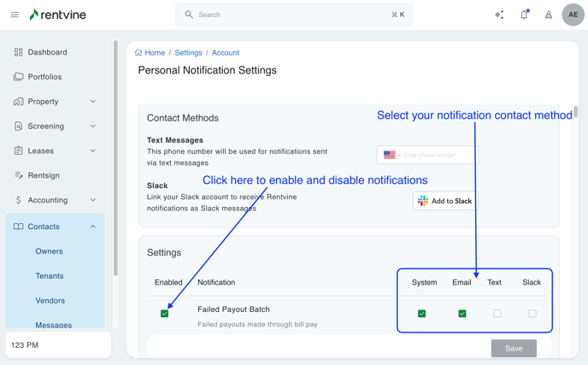Expand the Property sidebar section

pyautogui.click(x=92, y=102)
